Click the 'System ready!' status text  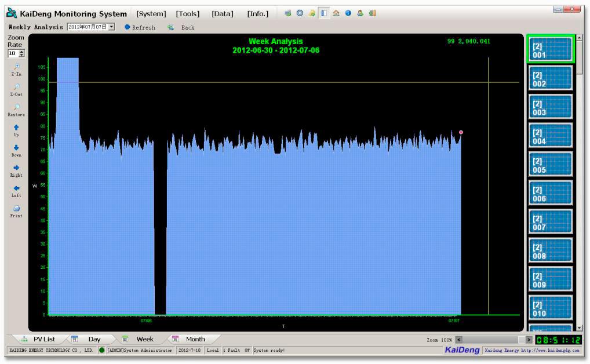[x=269, y=351]
